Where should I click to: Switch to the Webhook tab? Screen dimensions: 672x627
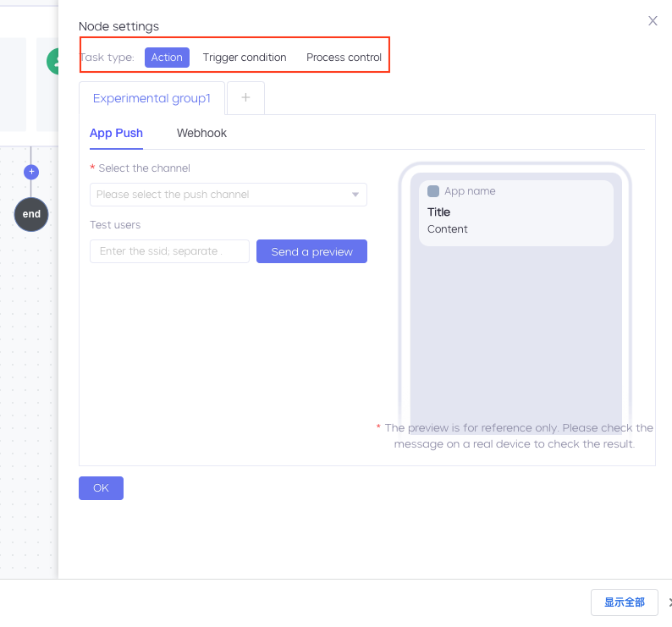(201, 134)
